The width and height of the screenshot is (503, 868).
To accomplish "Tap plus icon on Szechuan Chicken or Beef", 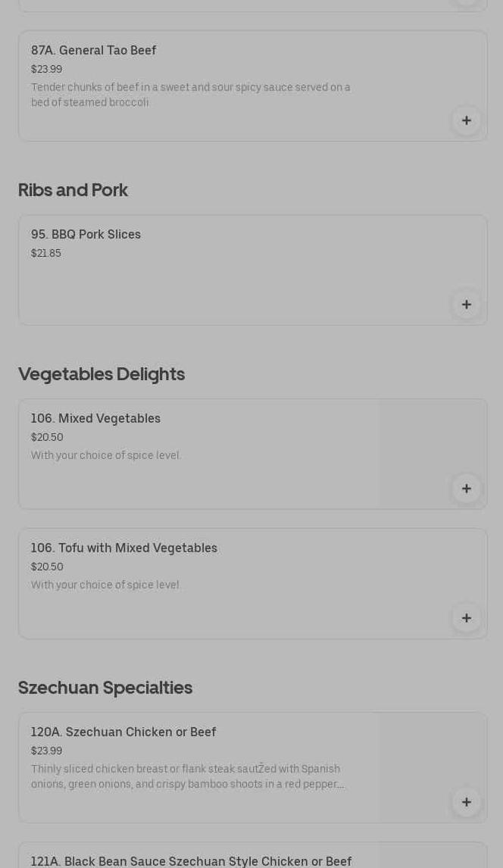I will tap(467, 802).
